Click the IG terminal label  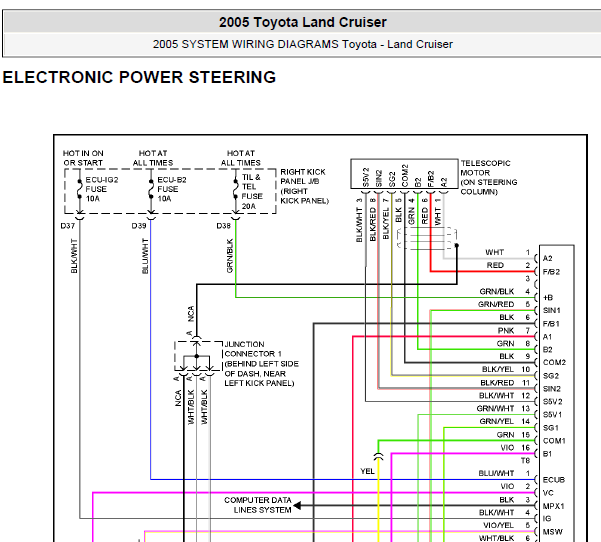coord(547,519)
